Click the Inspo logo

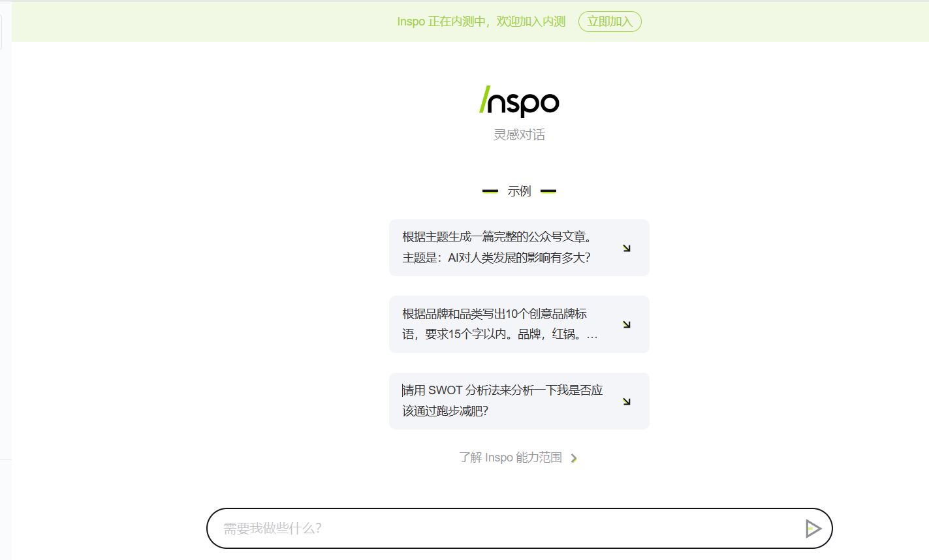point(519,101)
